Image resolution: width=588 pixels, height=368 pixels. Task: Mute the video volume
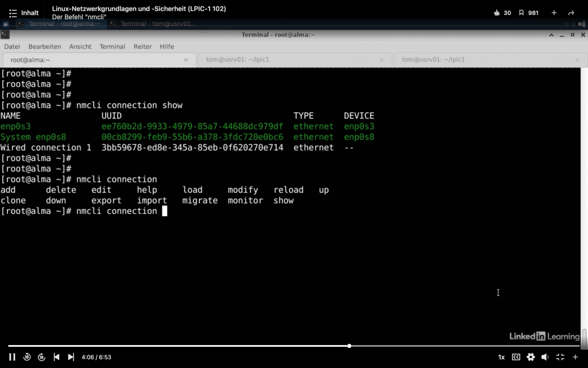click(545, 357)
